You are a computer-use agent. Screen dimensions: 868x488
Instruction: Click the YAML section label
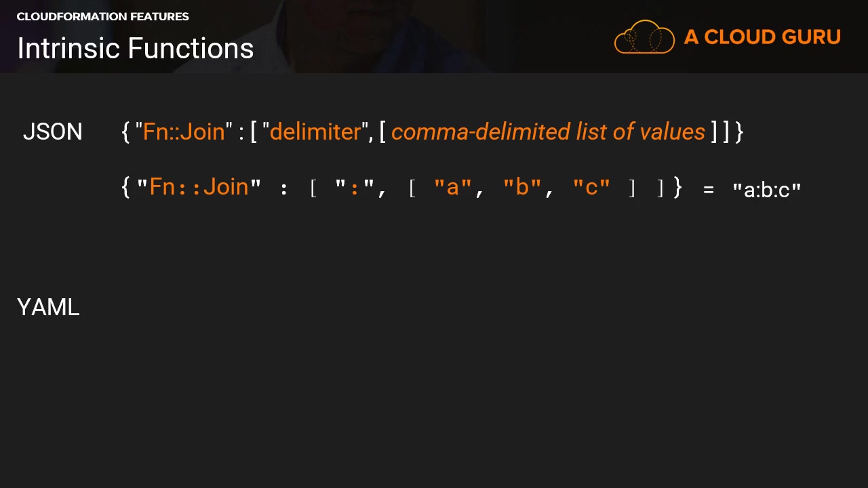[x=48, y=307]
